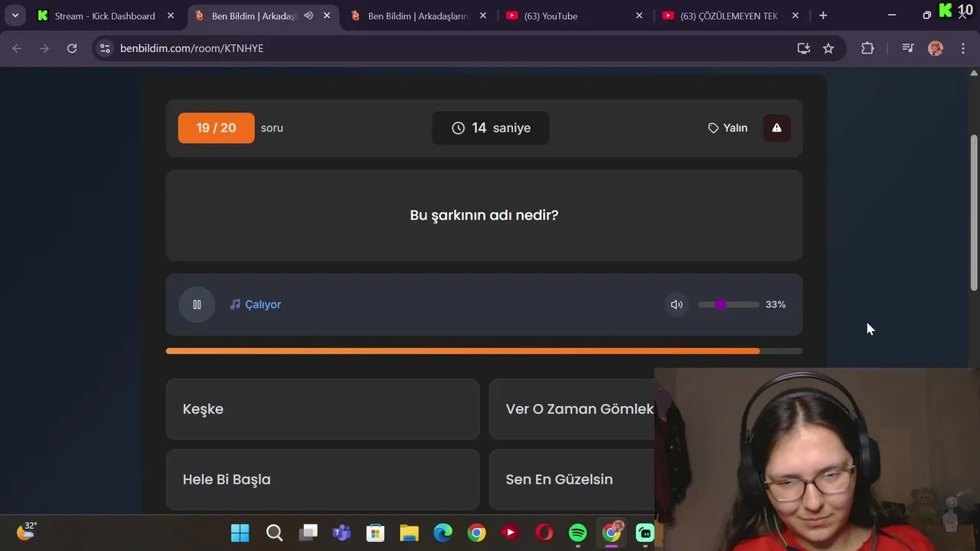Open the weather widget showing 32°

(x=26, y=530)
